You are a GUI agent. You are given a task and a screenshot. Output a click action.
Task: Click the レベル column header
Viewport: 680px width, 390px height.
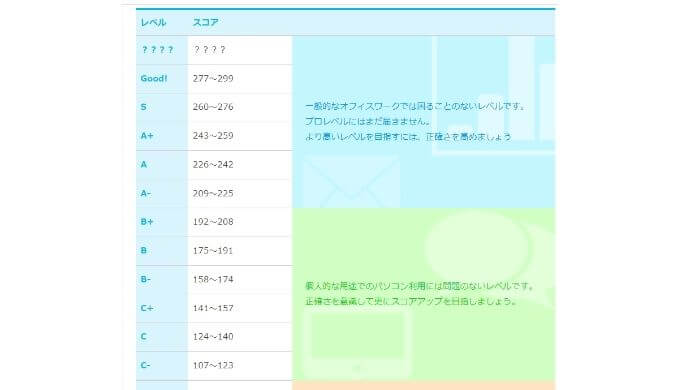click(154, 23)
